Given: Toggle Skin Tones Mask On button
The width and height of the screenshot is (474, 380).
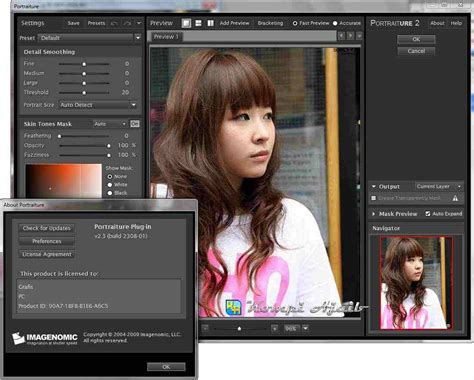Looking at the screenshot, I should [x=135, y=124].
